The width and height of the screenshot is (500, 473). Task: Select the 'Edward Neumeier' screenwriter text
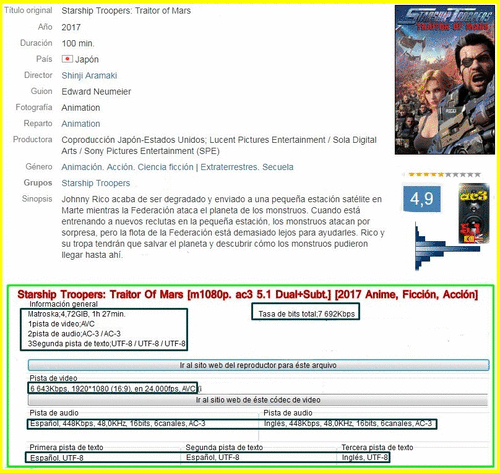96,92
